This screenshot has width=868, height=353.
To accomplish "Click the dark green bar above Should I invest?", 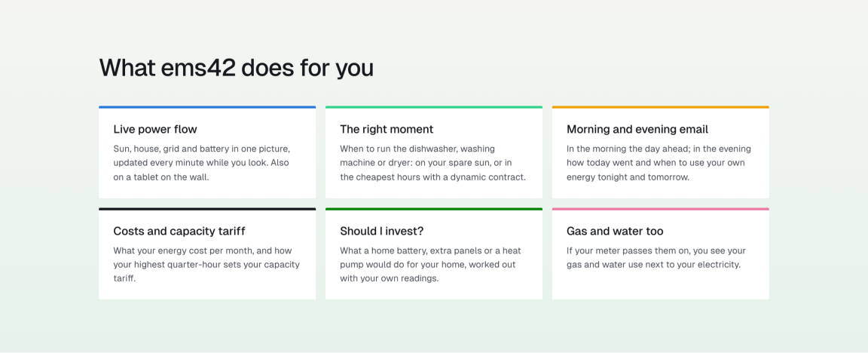I will point(434,209).
